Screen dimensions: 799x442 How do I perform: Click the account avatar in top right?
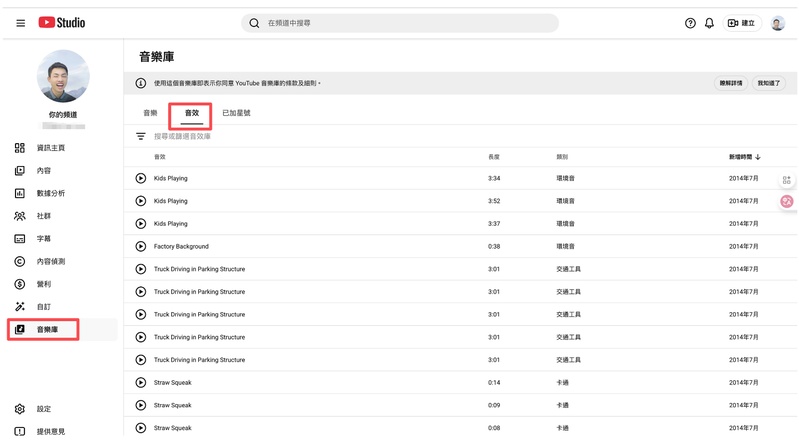click(777, 23)
